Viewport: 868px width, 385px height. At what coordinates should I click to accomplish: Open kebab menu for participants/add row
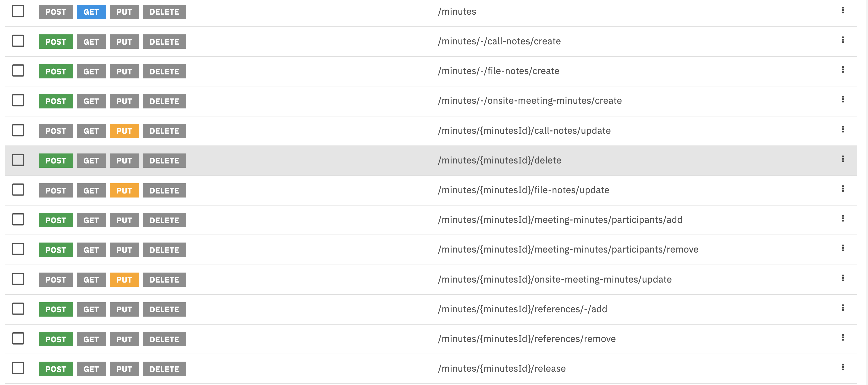(x=843, y=219)
